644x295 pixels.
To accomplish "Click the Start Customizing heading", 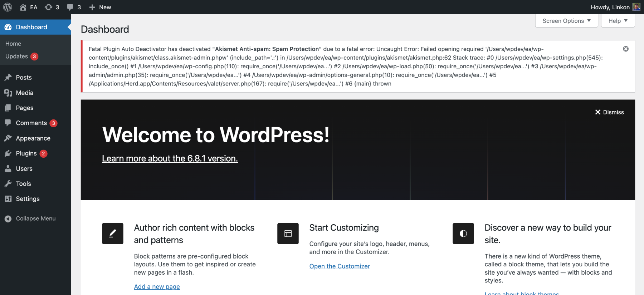I will coord(344,228).
